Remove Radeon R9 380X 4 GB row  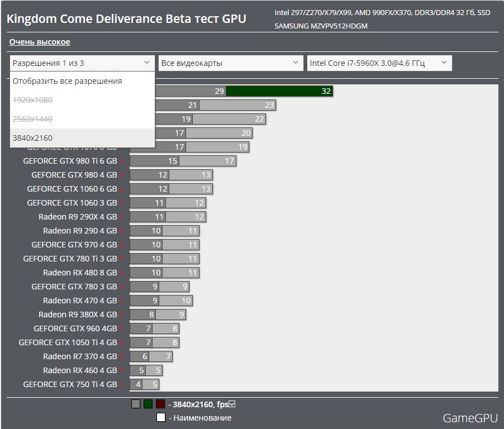point(122,315)
